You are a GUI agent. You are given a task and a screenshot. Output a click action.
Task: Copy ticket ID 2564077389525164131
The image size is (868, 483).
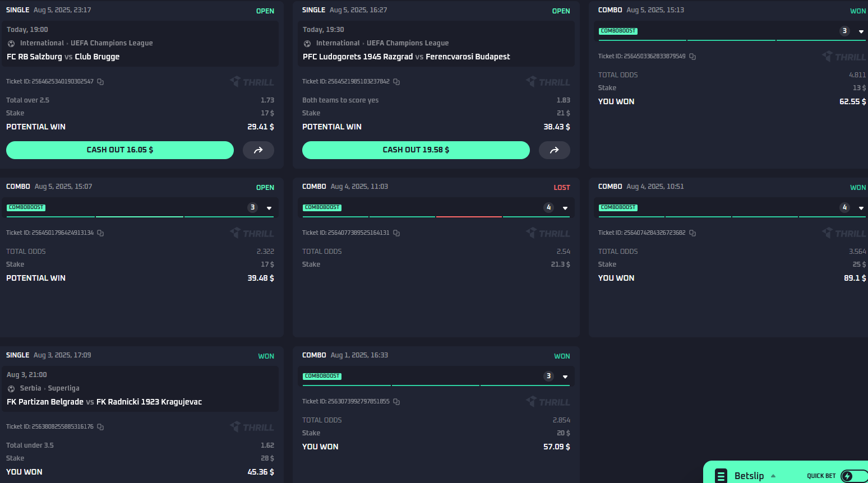(x=396, y=233)
